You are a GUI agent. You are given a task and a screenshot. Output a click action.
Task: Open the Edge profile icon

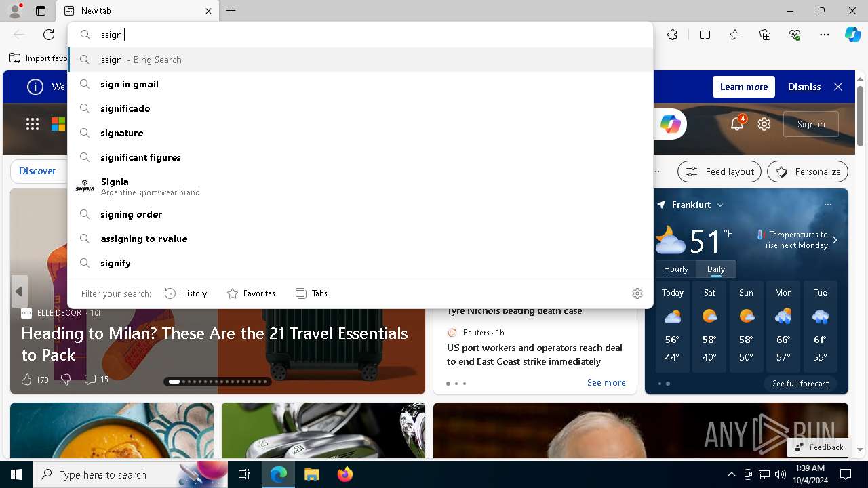15,11
